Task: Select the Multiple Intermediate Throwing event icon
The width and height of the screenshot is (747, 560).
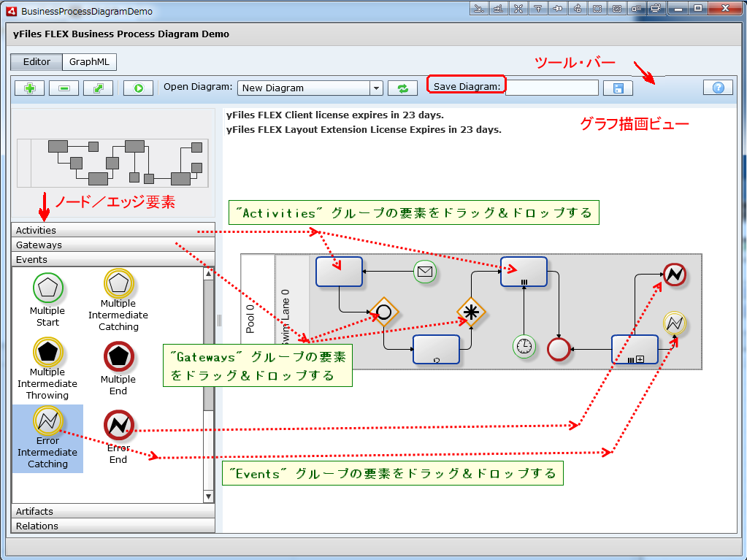Action: click(x=47, y=353)
